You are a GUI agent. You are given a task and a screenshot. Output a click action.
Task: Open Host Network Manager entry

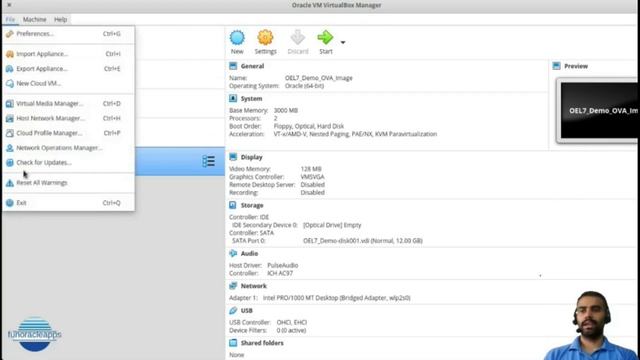[x=68, y=118]
